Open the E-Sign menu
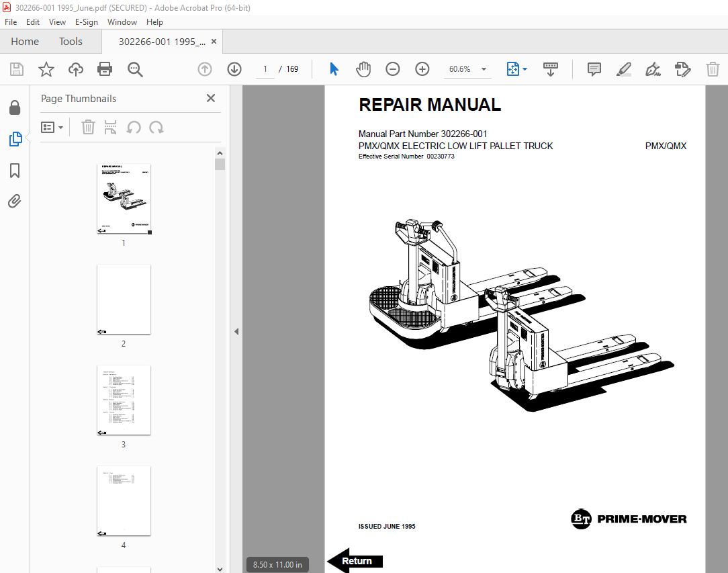 pyautogui.click(x=87, y=21)
